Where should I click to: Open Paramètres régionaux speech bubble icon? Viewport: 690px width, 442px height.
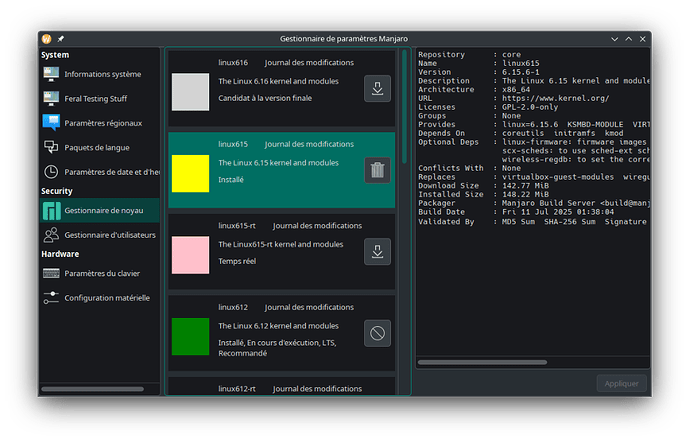coord(51,123)
